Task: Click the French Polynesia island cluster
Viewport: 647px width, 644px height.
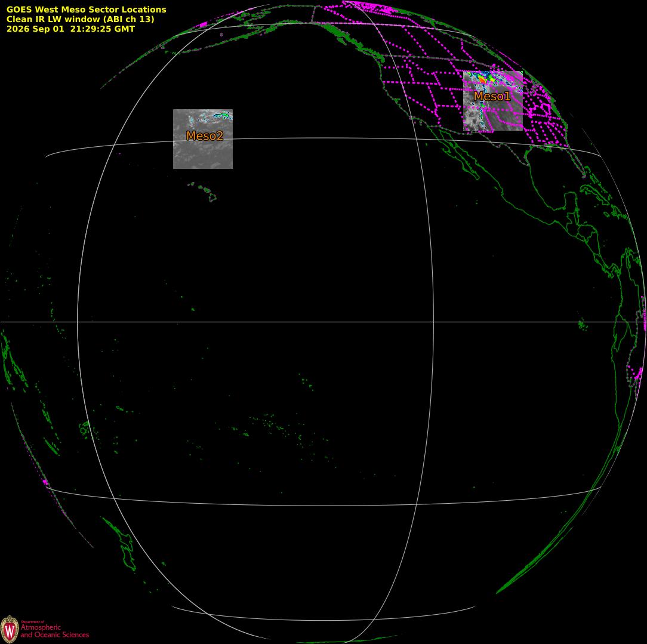Action: [281, 433]
